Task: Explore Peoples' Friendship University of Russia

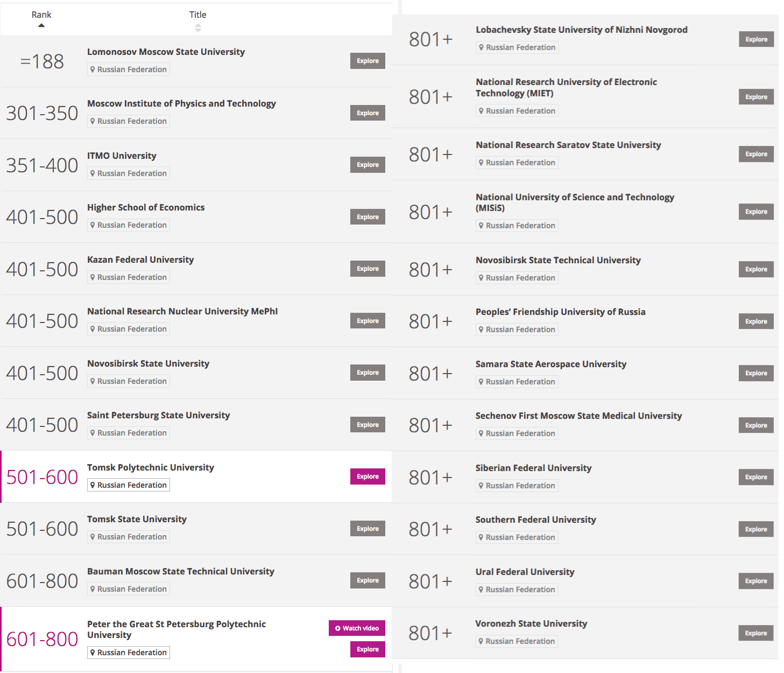Action: (756, 321)
